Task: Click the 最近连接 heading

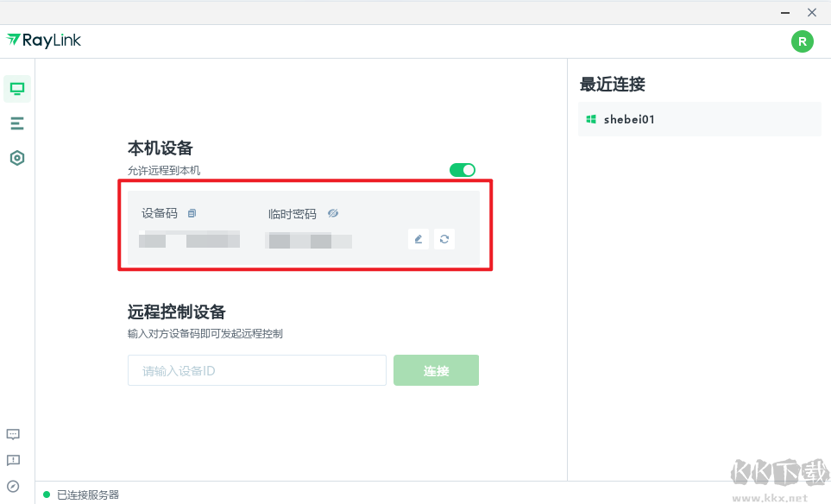Action: [613, 85]
